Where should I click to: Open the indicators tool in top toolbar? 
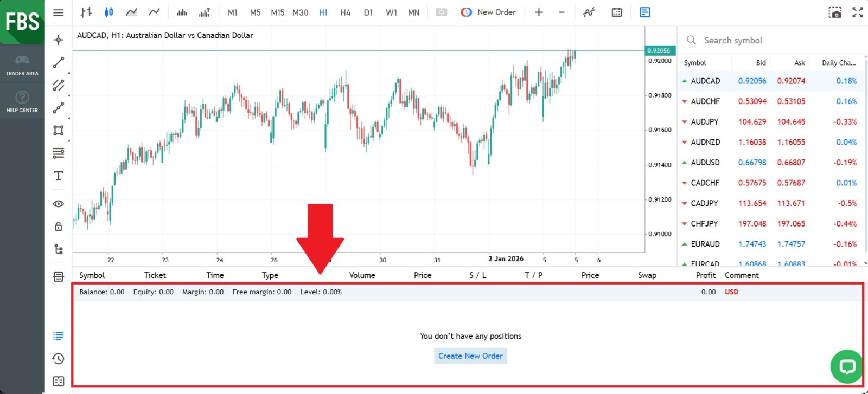(x=589, y=12)
